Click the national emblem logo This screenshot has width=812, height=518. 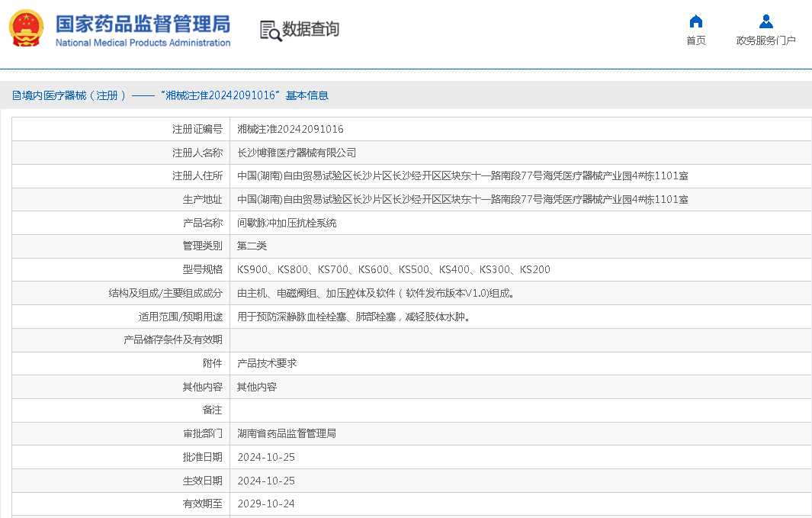[x=27, y=29]
